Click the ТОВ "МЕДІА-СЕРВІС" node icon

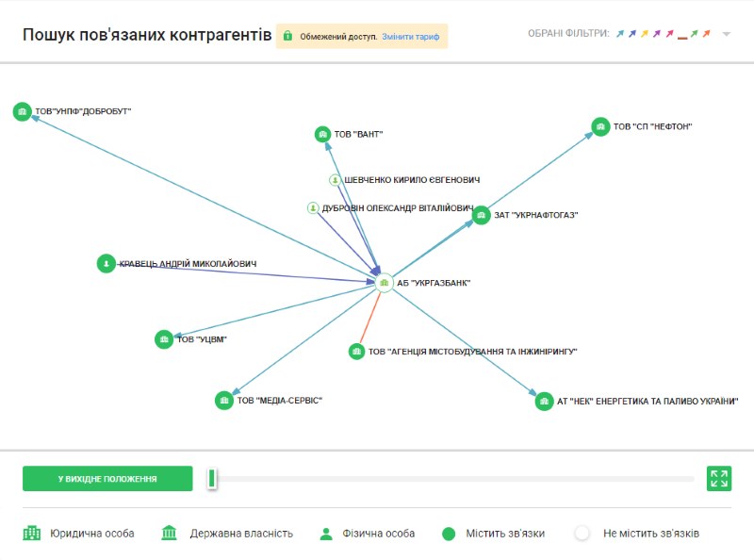(x=224, y=401)
